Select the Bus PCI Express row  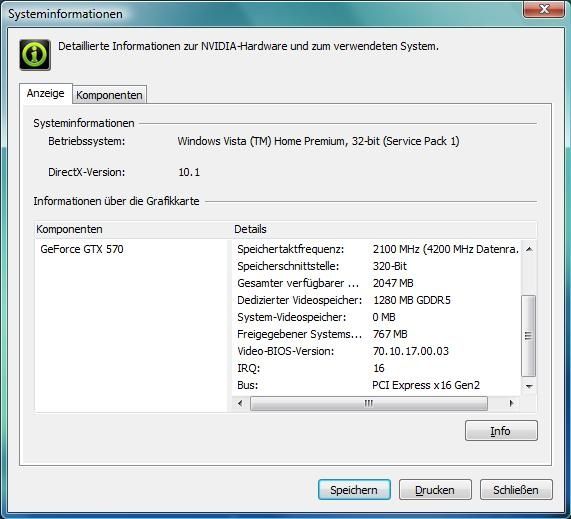pos(377,385)
